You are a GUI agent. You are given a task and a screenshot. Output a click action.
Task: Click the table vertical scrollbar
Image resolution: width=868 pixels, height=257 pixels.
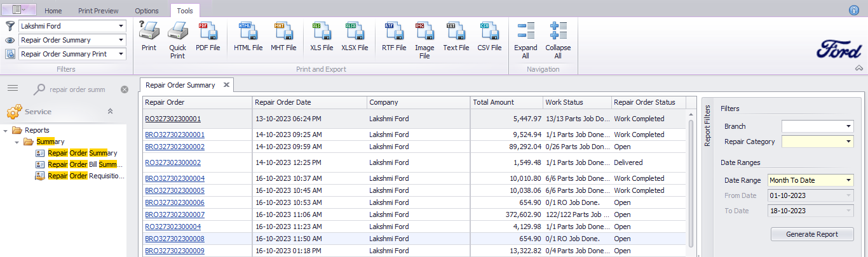(x=691, y=183)
